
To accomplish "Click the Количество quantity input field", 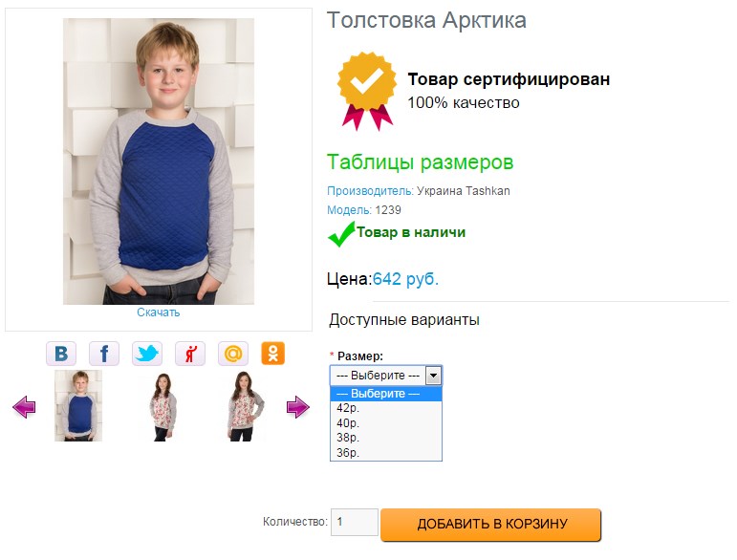I will pos(354,523).
